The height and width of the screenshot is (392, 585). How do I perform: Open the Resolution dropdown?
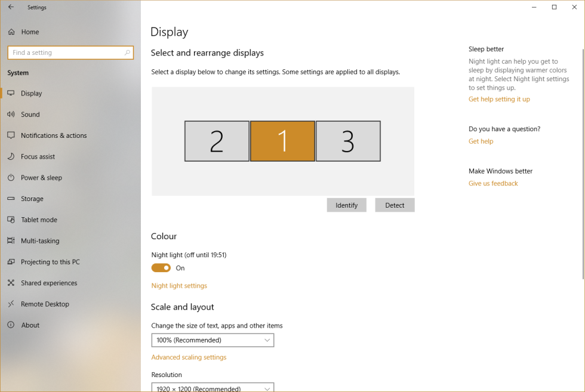213,387
